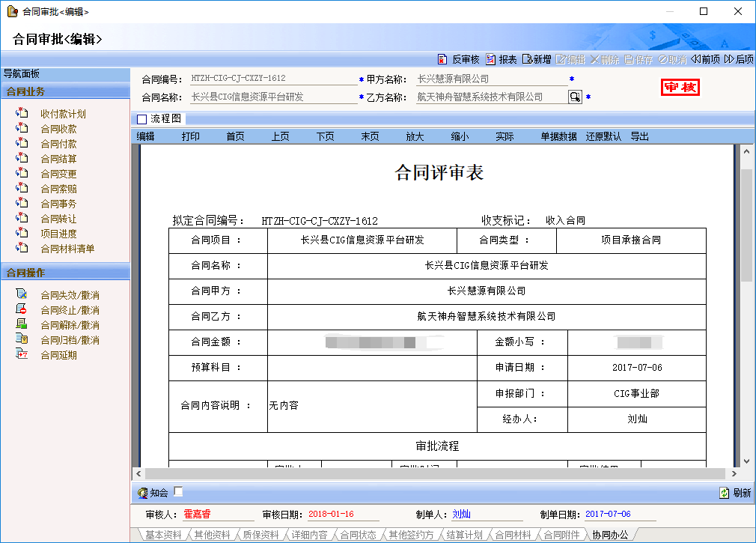The height and width of the screenshot is (543, 756).
Task: Collapse the 合同操作 section header
Action: pos(65,273)
